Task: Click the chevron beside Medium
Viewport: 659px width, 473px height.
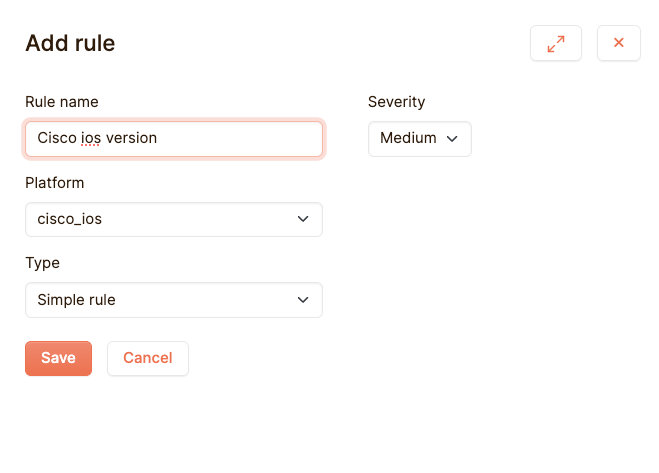Action: pos(452,139)
